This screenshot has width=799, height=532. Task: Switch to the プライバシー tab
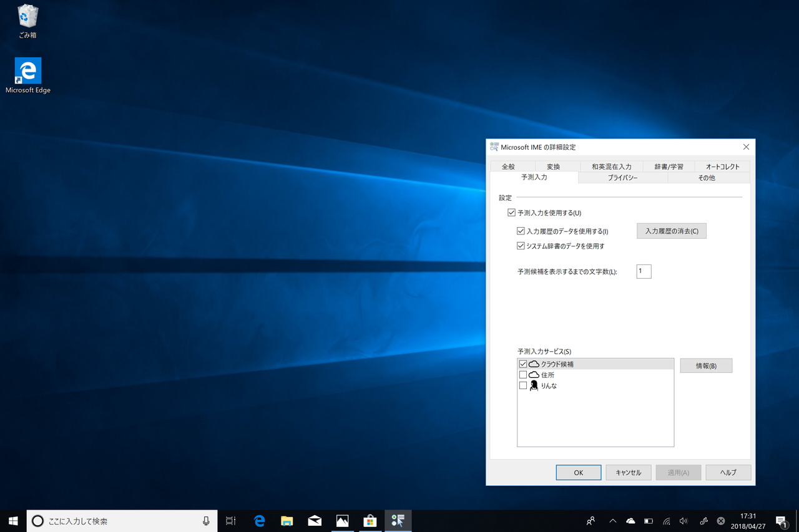coord(622,177)
